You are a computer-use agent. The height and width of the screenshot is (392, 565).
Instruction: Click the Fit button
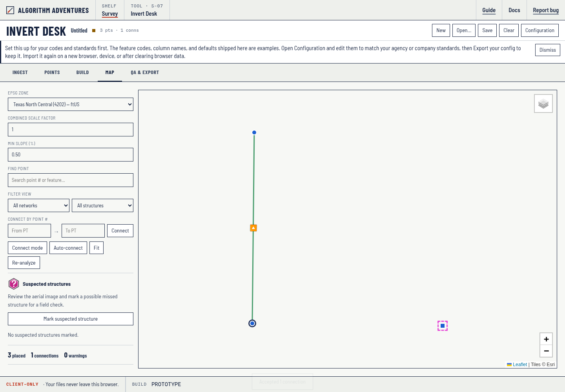pos(97,248)
